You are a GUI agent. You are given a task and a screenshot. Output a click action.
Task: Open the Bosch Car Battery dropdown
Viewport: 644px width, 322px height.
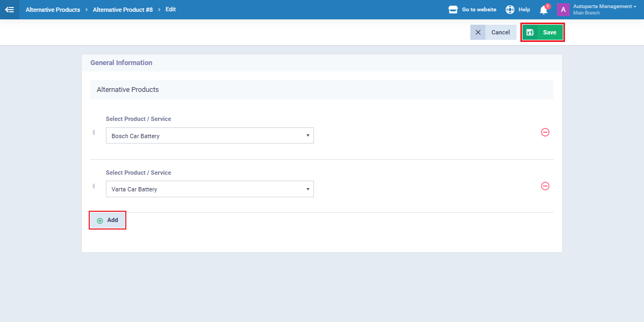click(x=210, y=135)
